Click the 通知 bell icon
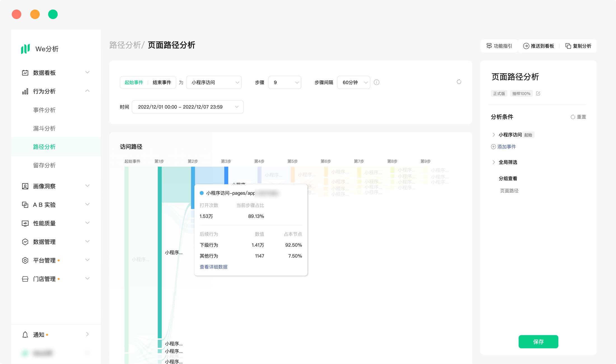The height and width of the screenshot is (364, 616). click(x=25, y=335)
